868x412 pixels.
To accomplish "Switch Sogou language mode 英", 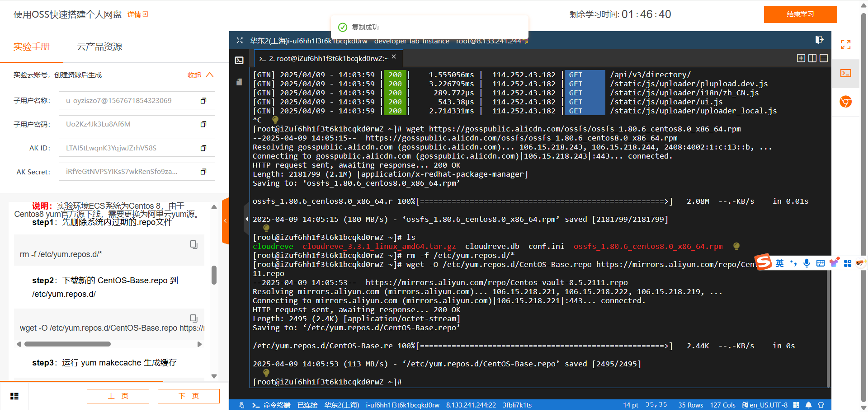I will (780, 263).
